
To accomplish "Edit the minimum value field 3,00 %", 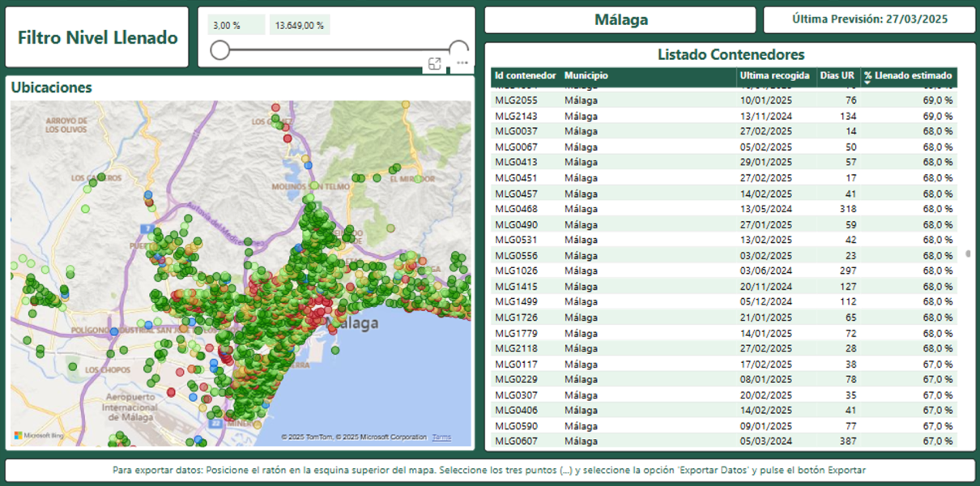I will pyautogui.click(x=236, y=25).
